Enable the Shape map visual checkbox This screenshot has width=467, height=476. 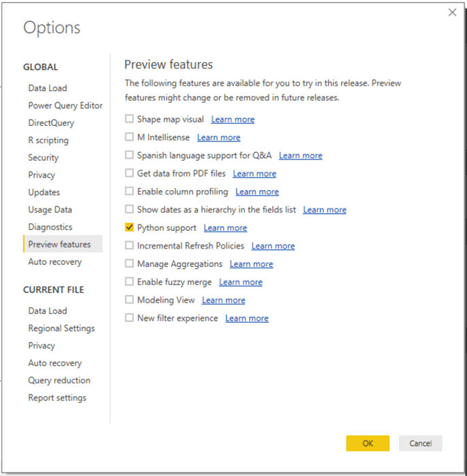pyautogui.click(x=129, y=119)
